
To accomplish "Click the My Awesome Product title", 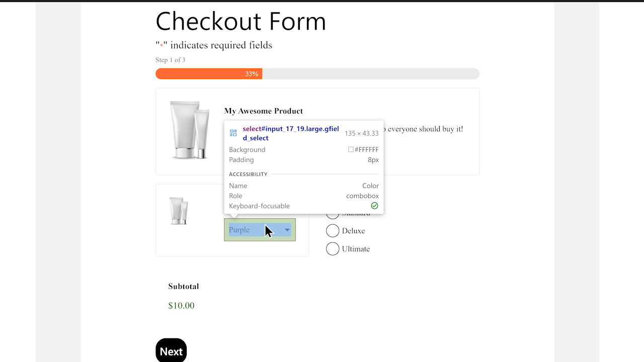I will tap(264, 111).
